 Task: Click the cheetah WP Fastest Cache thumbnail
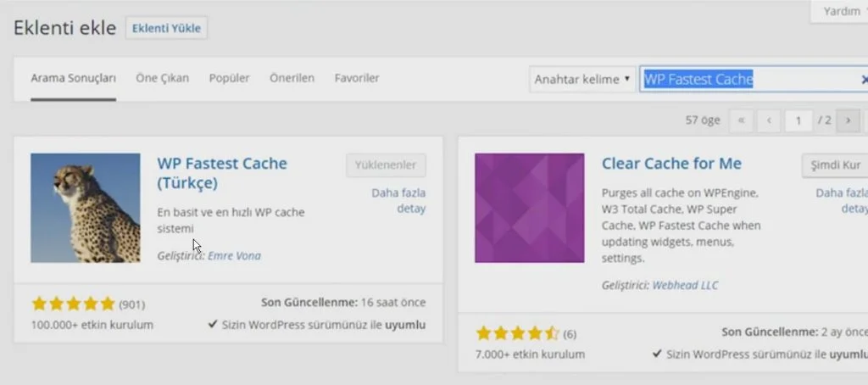point(85,208)
